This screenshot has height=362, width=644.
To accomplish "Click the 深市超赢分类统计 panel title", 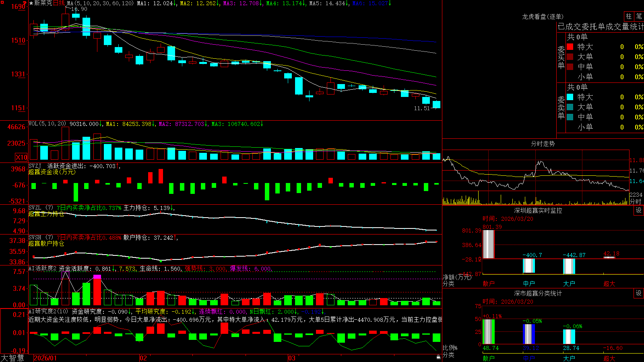I will click(538, 293).
